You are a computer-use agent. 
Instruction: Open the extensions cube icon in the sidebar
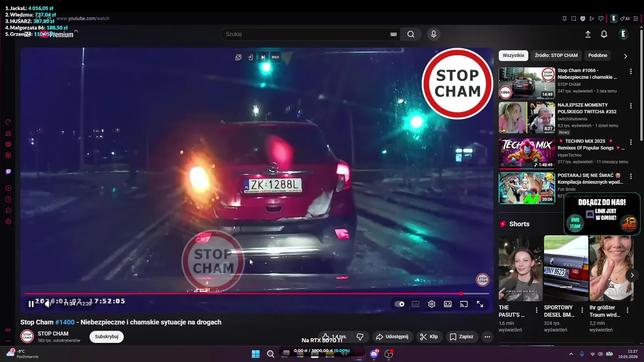[8, 211]
